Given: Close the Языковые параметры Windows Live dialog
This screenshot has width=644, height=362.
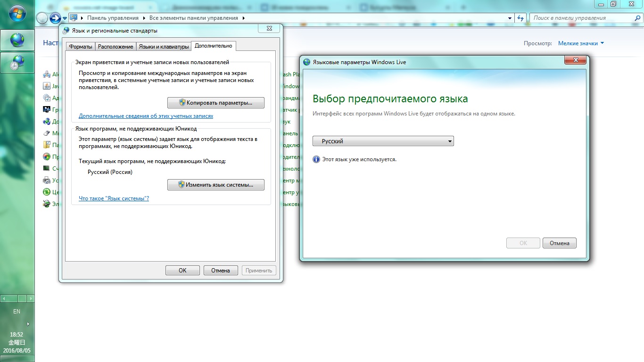Looking at the screenshot, I should coord(575,60).
